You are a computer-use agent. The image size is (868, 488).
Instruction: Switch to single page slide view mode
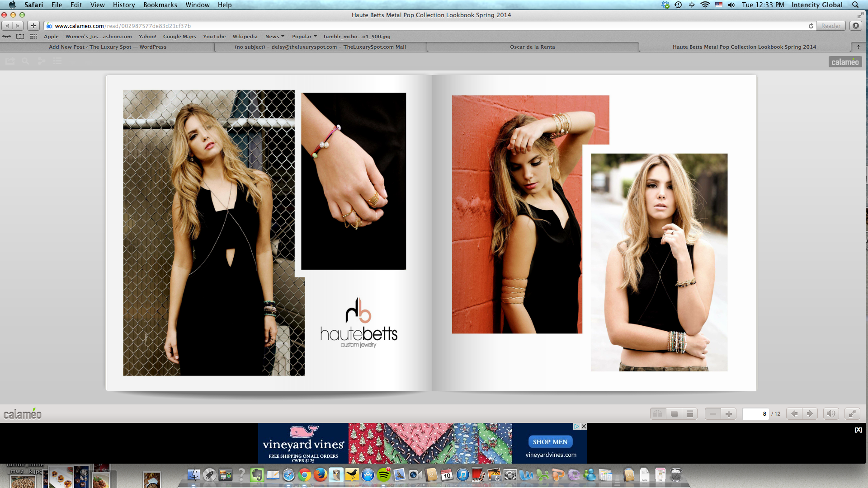click(674, 413)
